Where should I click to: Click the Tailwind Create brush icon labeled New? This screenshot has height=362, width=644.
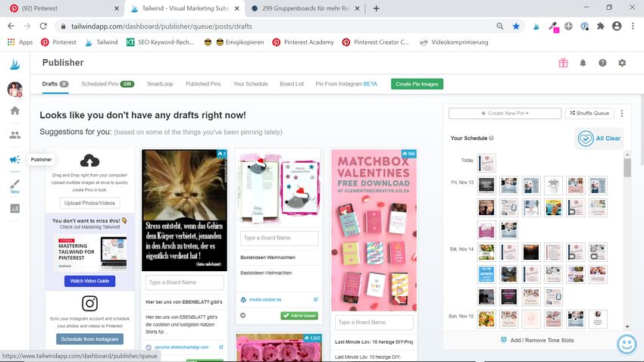(x=14, y=186)
